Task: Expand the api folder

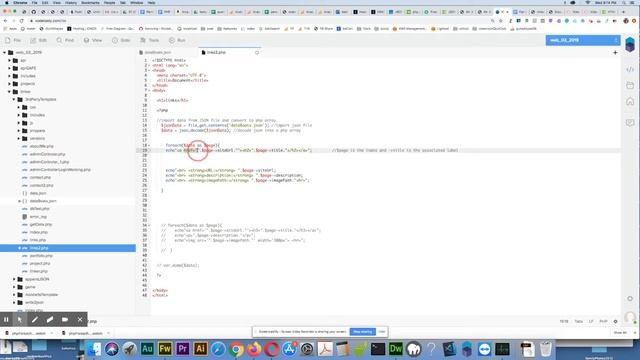Action: [x=9, y=60]
